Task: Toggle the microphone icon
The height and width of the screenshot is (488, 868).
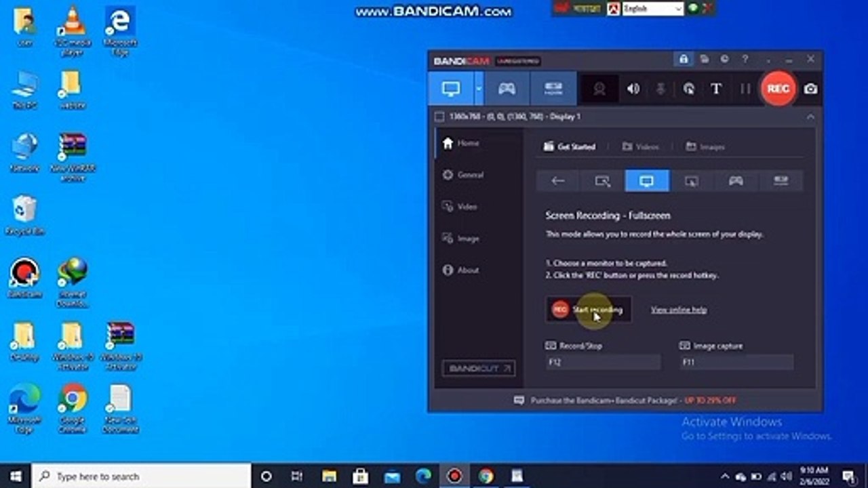Action: tap(660, 89)
